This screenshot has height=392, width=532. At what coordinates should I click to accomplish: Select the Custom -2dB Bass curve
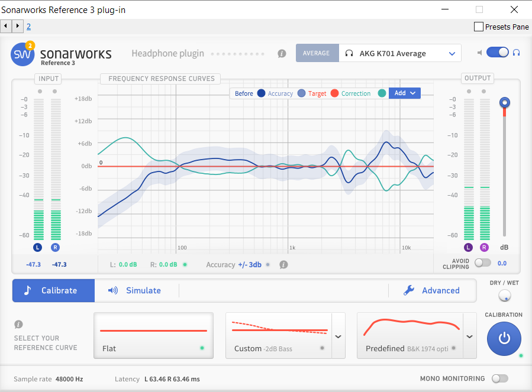coord(279,335)
